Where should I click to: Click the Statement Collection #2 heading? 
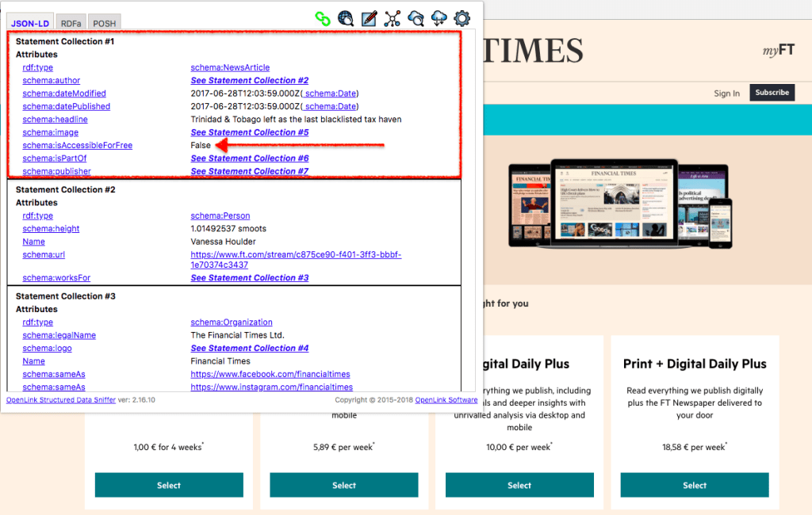pos(65,189)
